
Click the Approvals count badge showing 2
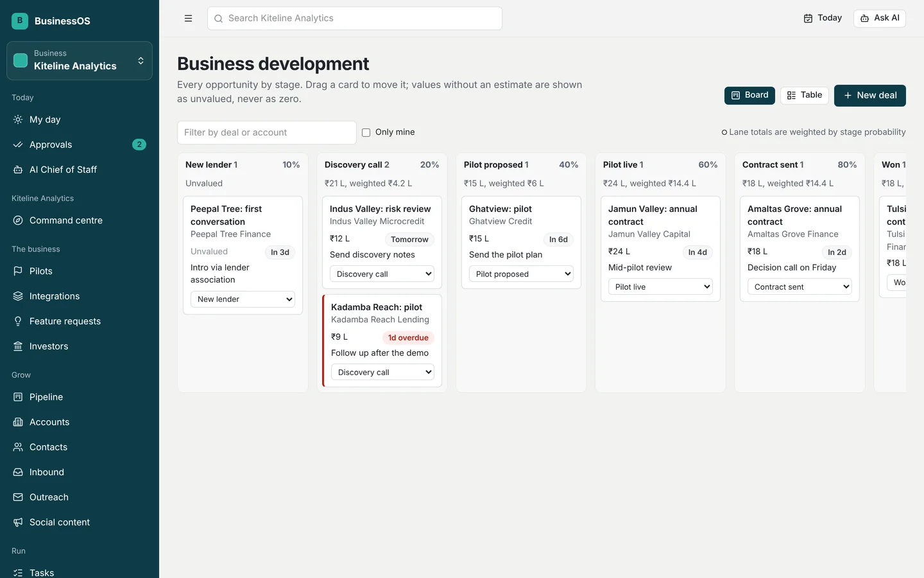[139, 144]
